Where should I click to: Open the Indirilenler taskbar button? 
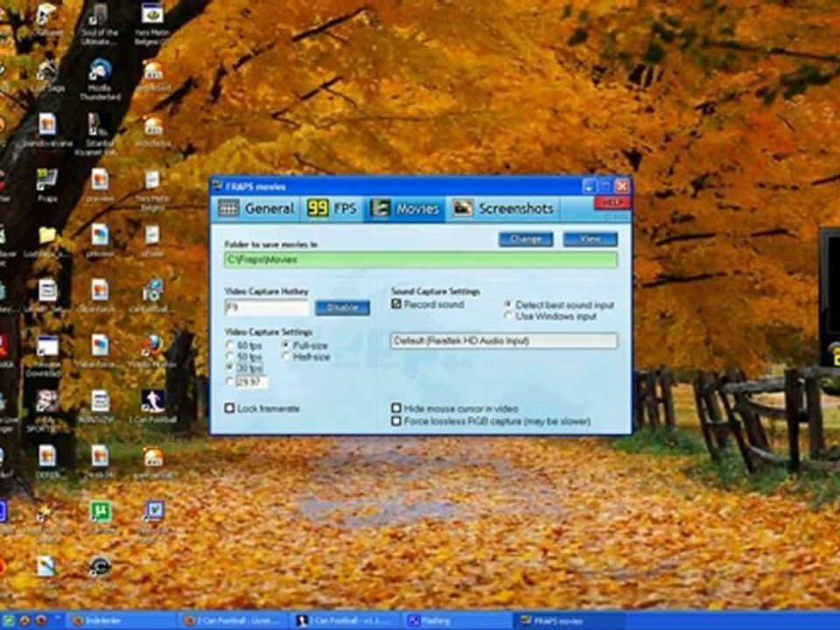[x=121, y=621]
